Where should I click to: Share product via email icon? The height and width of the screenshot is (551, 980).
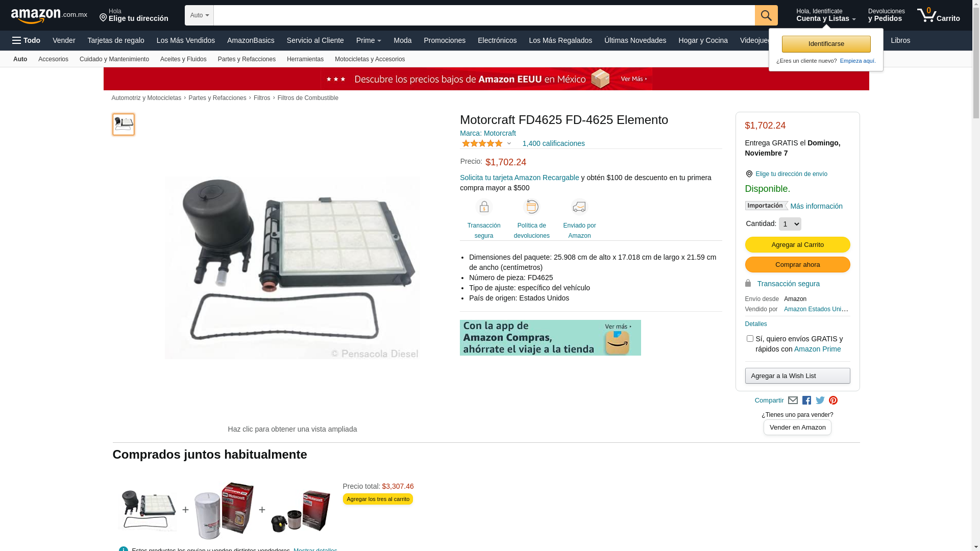coord(793,400)
